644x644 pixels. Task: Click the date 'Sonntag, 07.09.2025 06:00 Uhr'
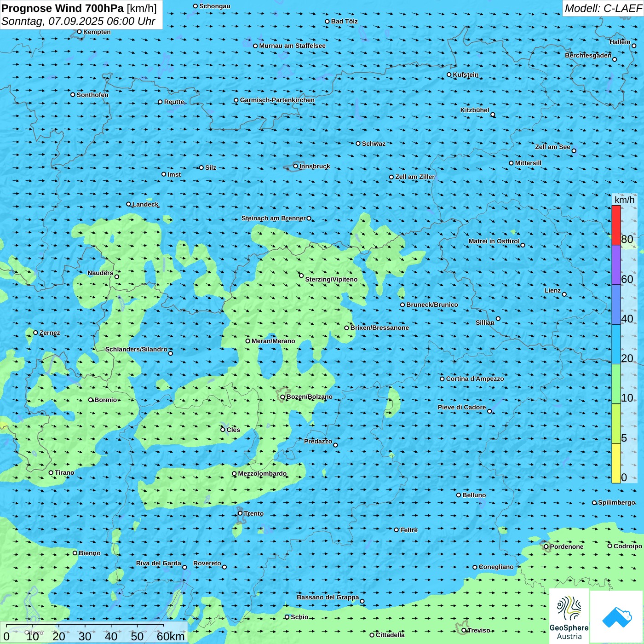coord(78,21)
